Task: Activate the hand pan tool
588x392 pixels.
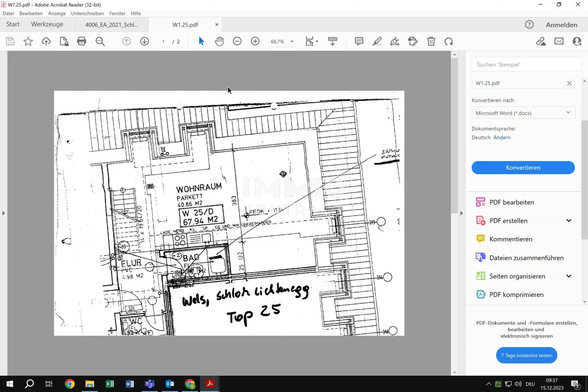Action: coord(219,41)
